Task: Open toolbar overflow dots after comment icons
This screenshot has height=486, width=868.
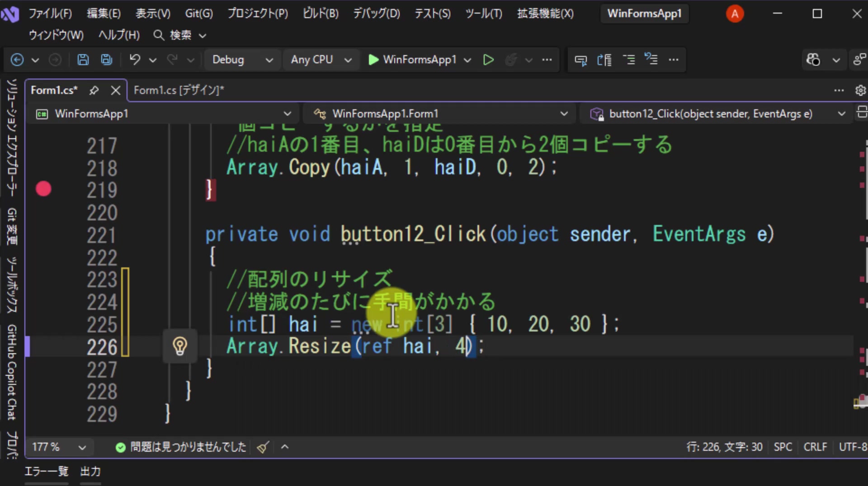Action: point(674,60)
